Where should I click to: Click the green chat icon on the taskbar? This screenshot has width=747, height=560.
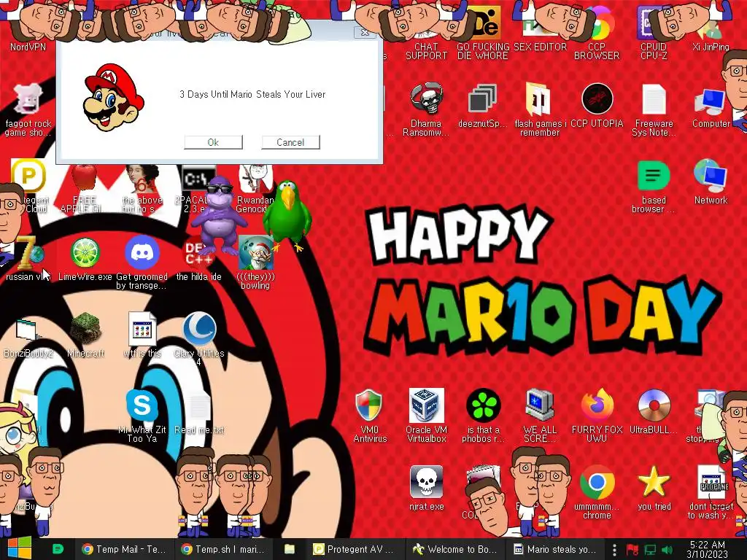(58, 549)
